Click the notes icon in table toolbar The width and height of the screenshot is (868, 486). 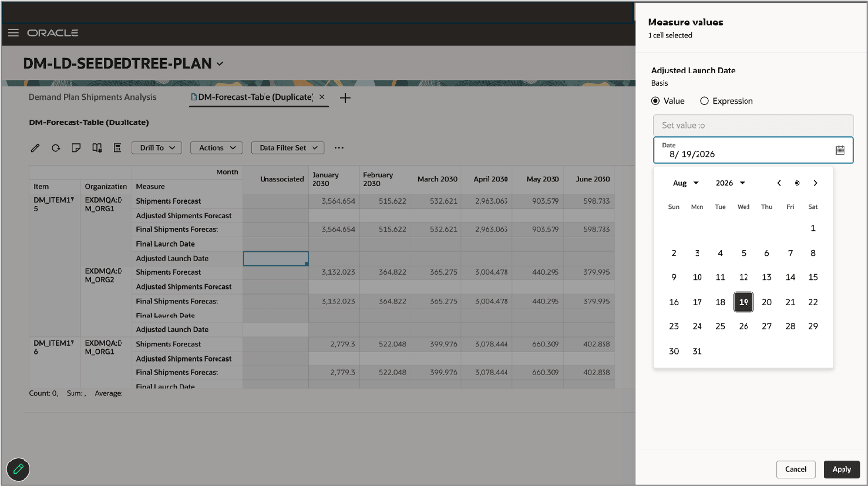tap(76, 148)
